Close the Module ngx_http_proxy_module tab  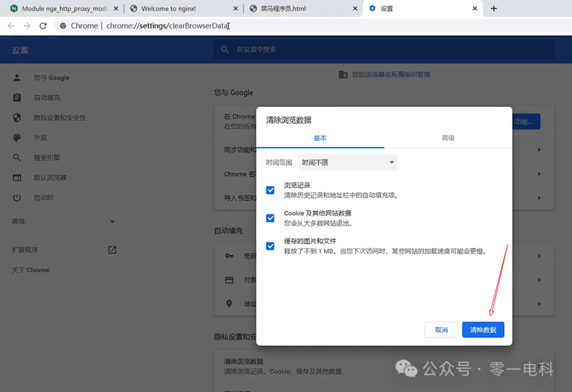(x=116, y=8)
